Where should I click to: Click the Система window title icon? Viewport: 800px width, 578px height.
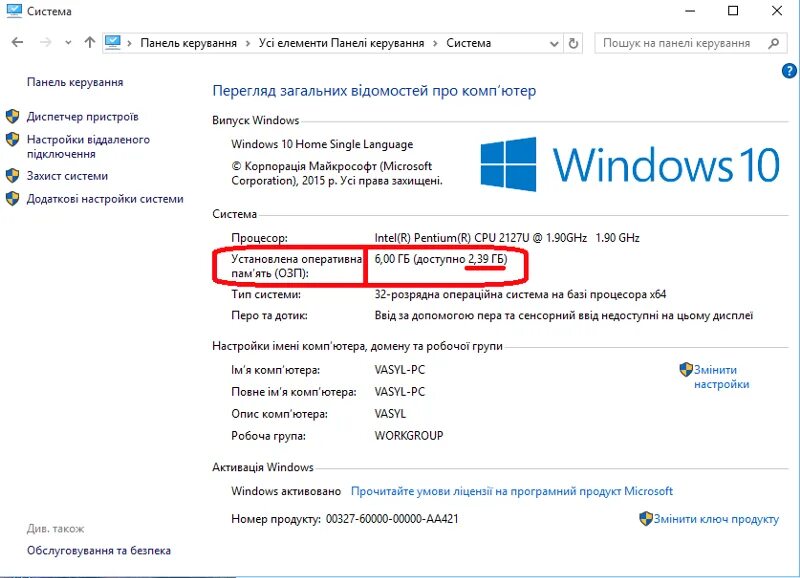tap(14, 11)
